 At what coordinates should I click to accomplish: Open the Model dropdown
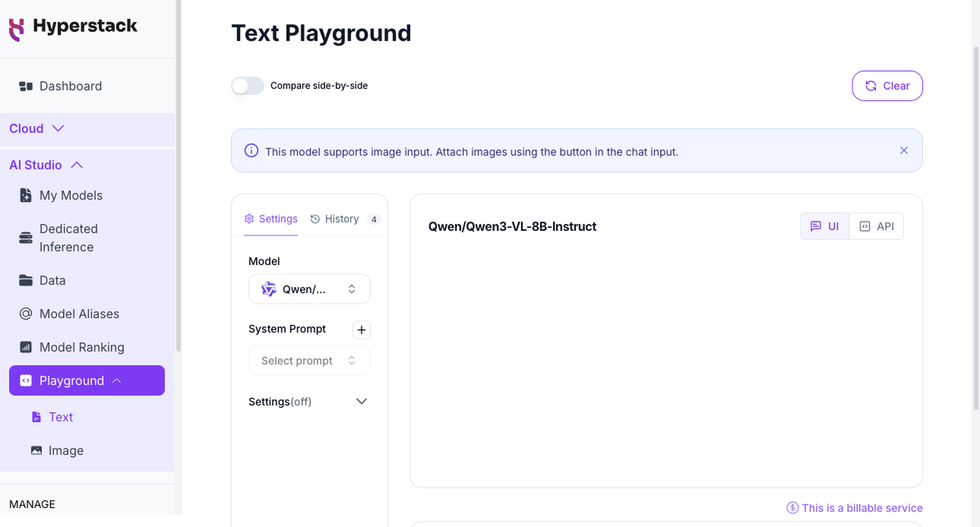click(x=309, y=289)
